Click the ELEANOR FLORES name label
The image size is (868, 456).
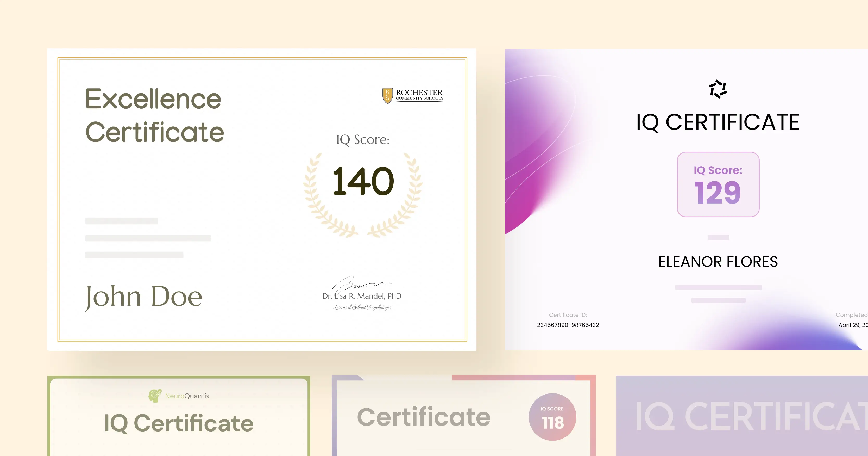coord(718,261)
